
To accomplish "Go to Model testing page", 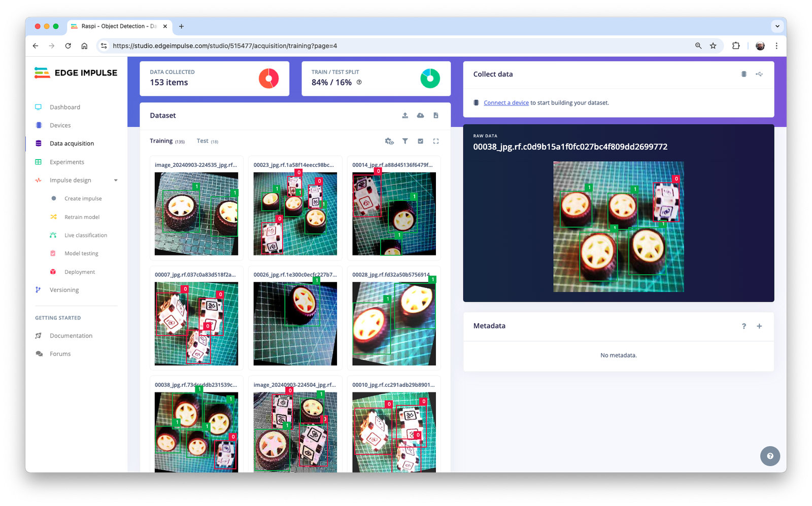I will [x=81, y=254].
